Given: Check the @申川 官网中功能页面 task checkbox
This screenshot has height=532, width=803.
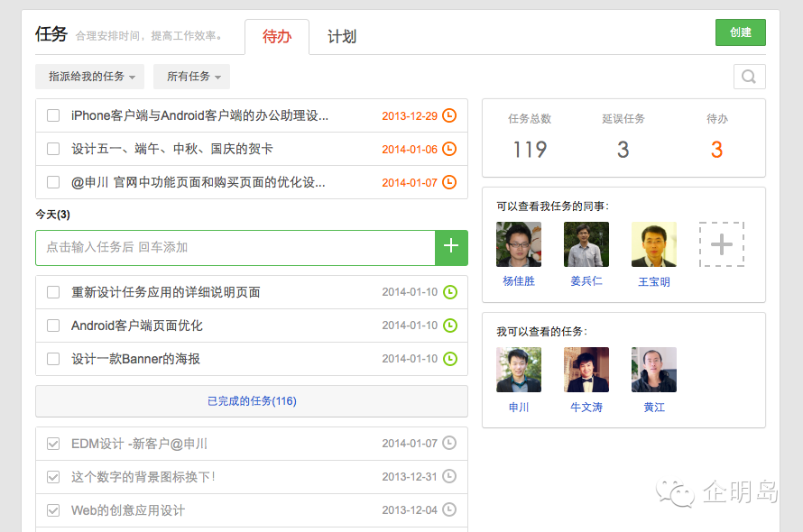Looking at the screenshot, I should click(53, 182).
